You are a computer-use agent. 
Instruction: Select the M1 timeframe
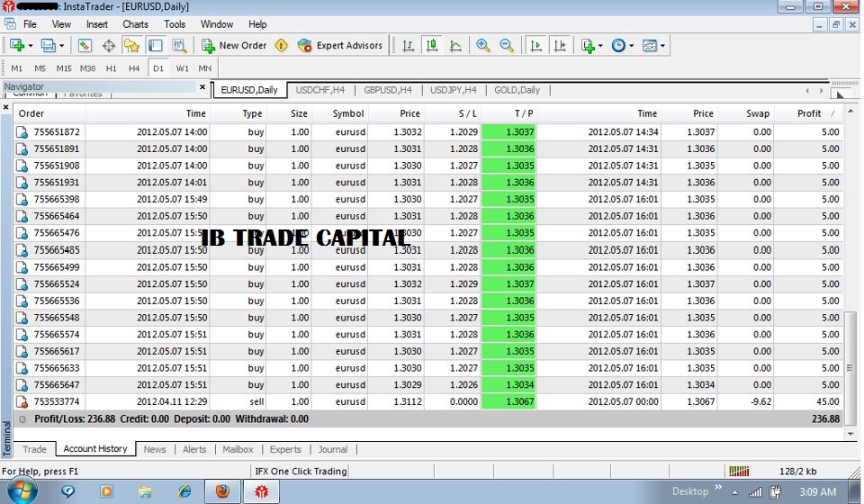17,68
